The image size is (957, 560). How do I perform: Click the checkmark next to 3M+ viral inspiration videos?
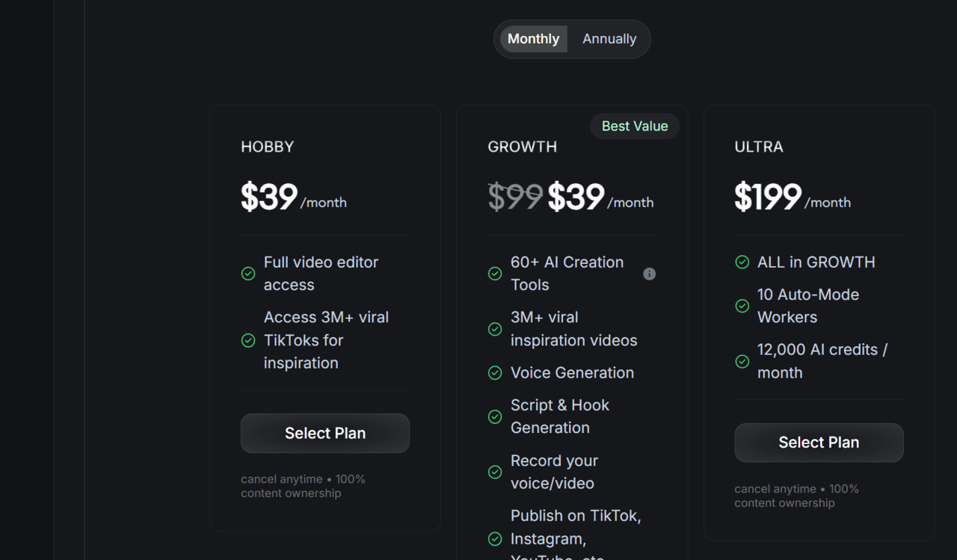(x=495, y=329)
